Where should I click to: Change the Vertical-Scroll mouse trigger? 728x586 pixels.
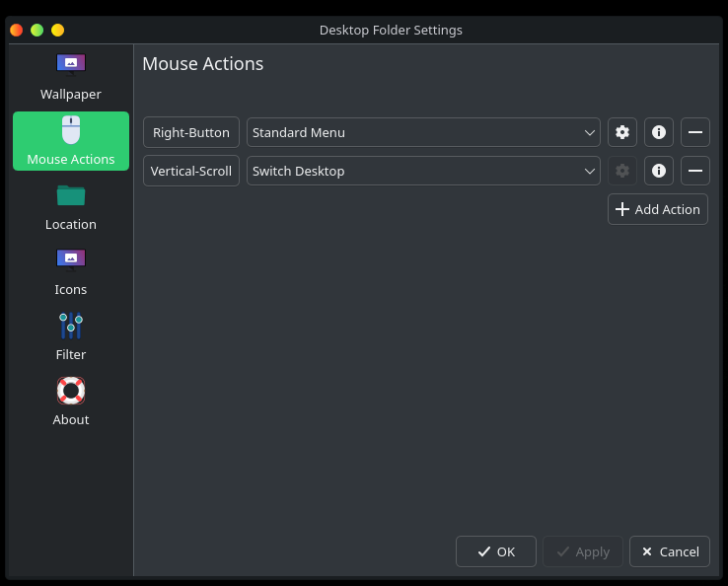pos(191,171)
